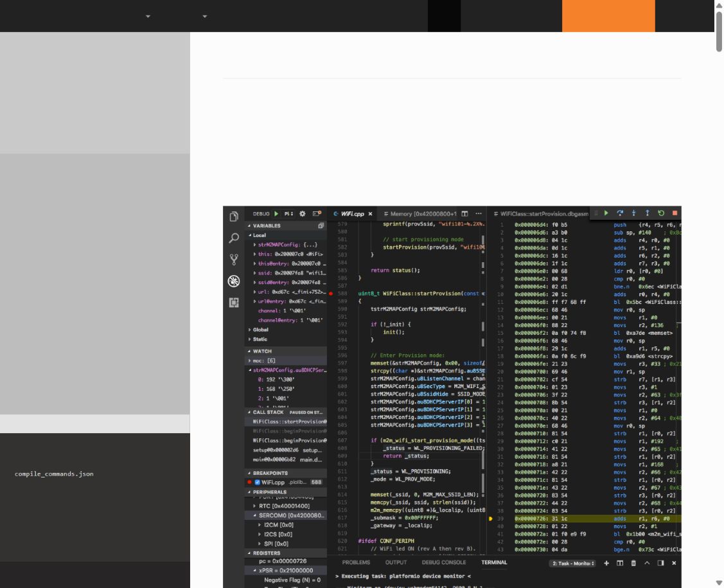Step out in the debug toolbar

click(648, 213)
